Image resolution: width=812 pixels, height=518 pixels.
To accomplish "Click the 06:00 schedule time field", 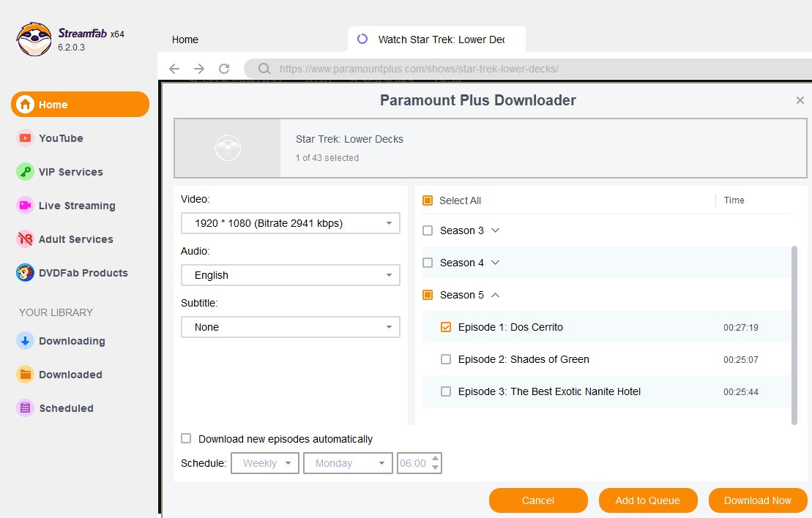I will coord(413,463).
